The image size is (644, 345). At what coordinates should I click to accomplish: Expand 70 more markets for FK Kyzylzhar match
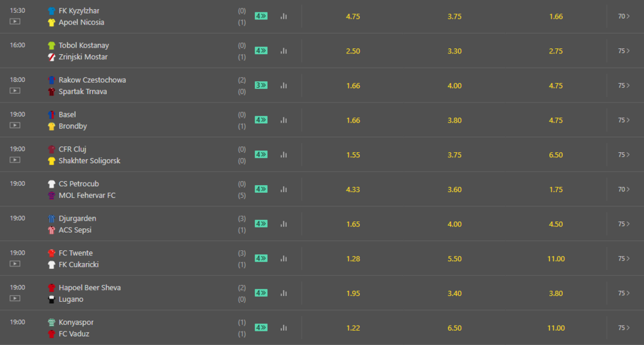[x=623, y=16]
